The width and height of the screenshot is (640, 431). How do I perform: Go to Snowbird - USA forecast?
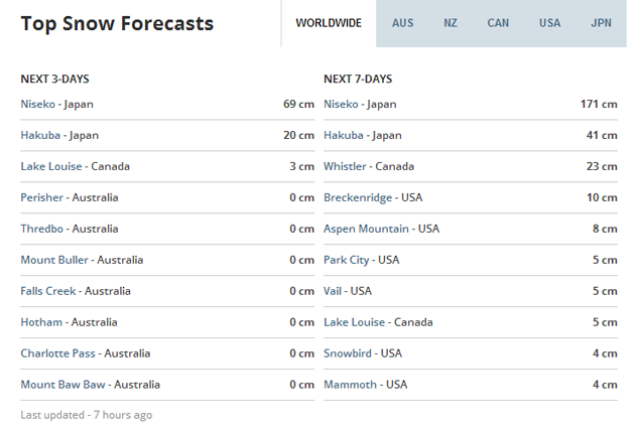point(363,353)
